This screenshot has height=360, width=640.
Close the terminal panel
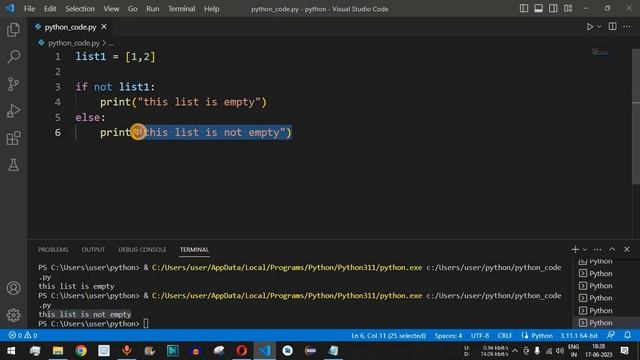(627, 249)
